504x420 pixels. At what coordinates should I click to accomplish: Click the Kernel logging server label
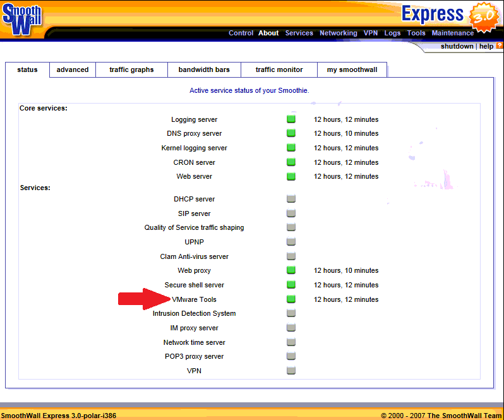pyautogui.click(x=194, y=148)
